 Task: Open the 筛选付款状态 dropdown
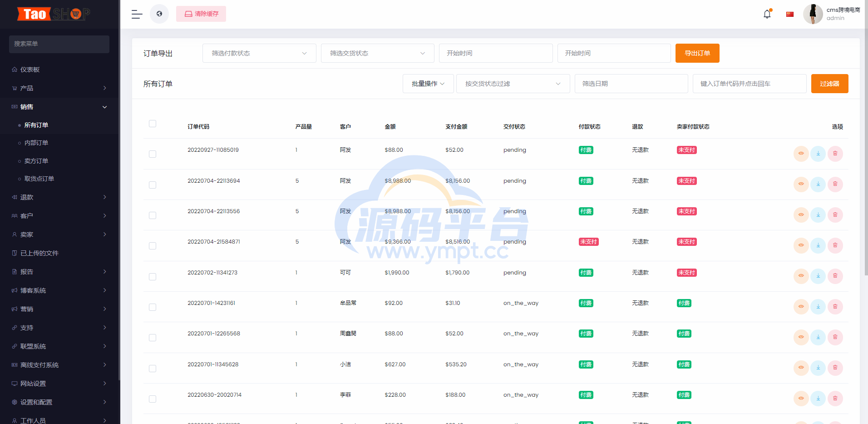pyautogui.click(x=259, y=53)
